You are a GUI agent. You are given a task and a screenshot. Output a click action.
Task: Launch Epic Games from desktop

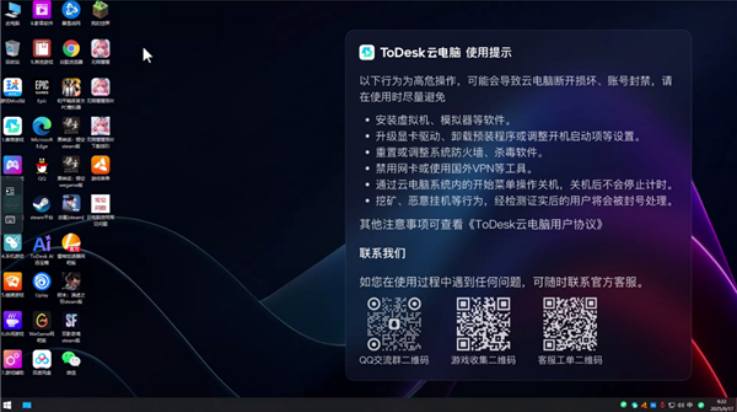[x=42, y=87]
